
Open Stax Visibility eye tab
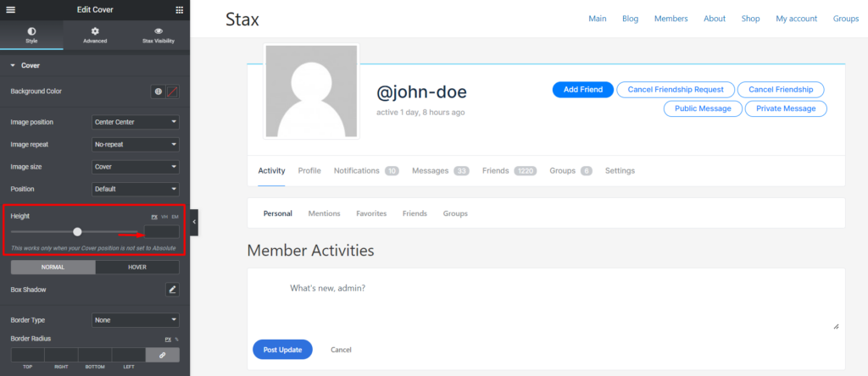[x=159, y=36]
